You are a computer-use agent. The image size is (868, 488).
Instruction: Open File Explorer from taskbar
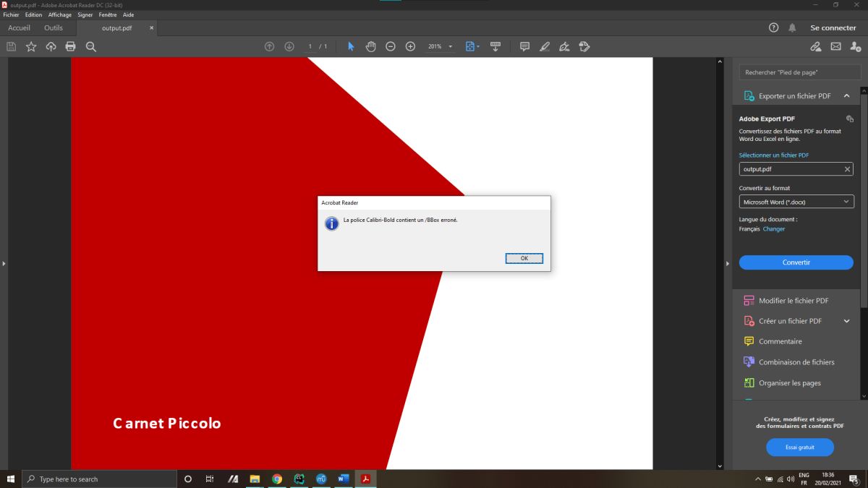[255, 479]
